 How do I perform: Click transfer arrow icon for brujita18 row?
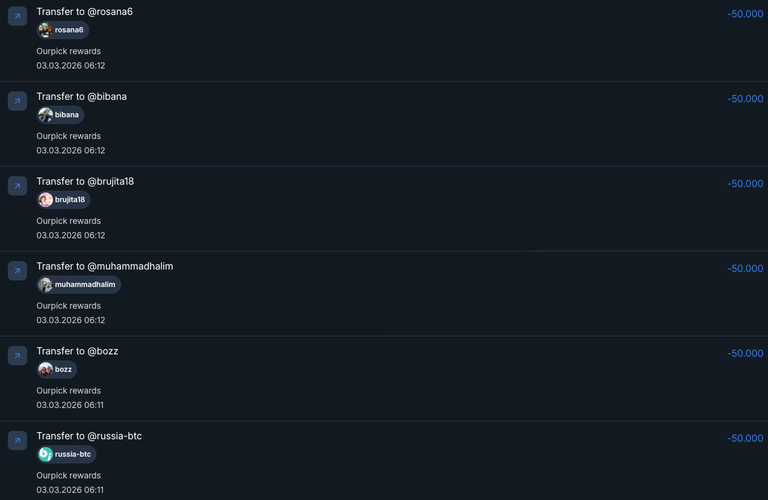click(x=17, y=186)
